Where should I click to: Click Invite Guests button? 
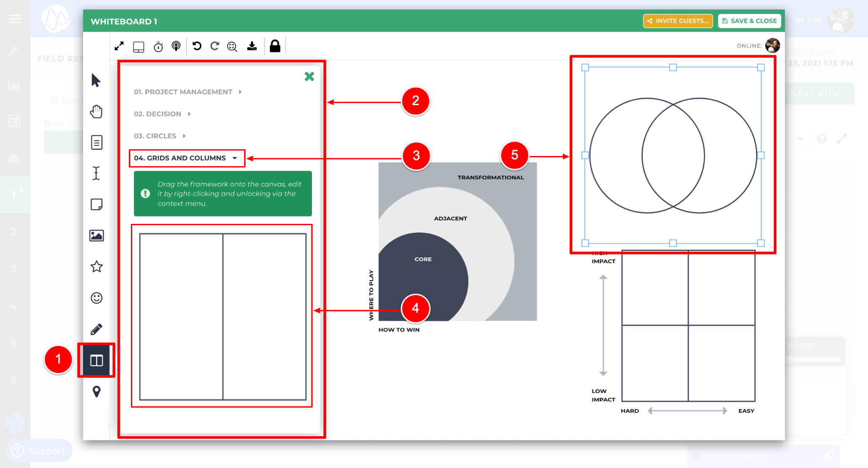678,21
